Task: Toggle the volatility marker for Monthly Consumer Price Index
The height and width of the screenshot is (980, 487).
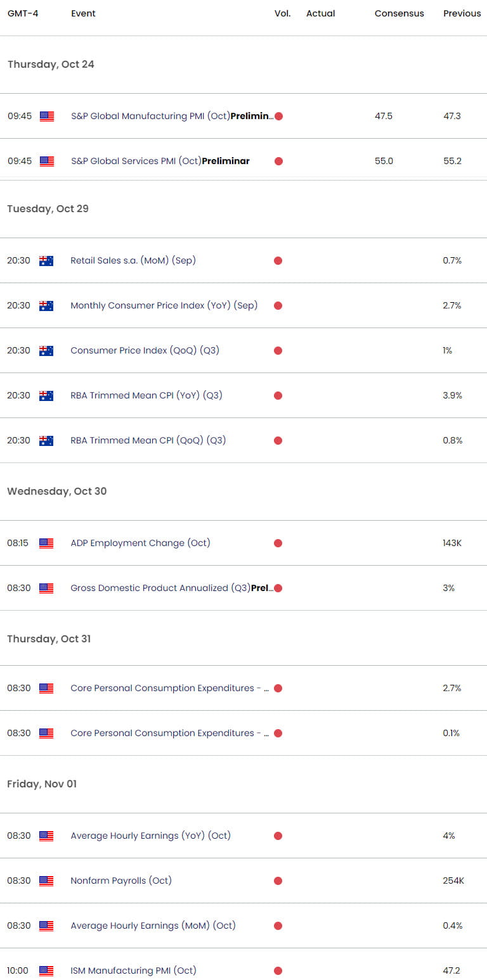Action: 278,305
